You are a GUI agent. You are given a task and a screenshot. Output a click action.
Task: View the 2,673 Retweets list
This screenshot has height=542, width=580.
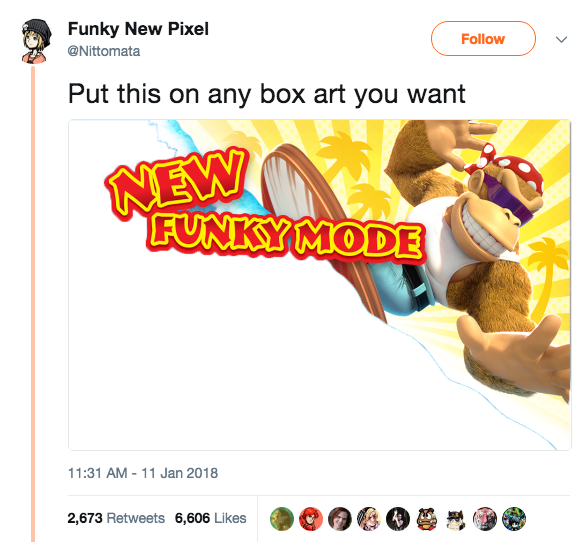pos(116,518)
